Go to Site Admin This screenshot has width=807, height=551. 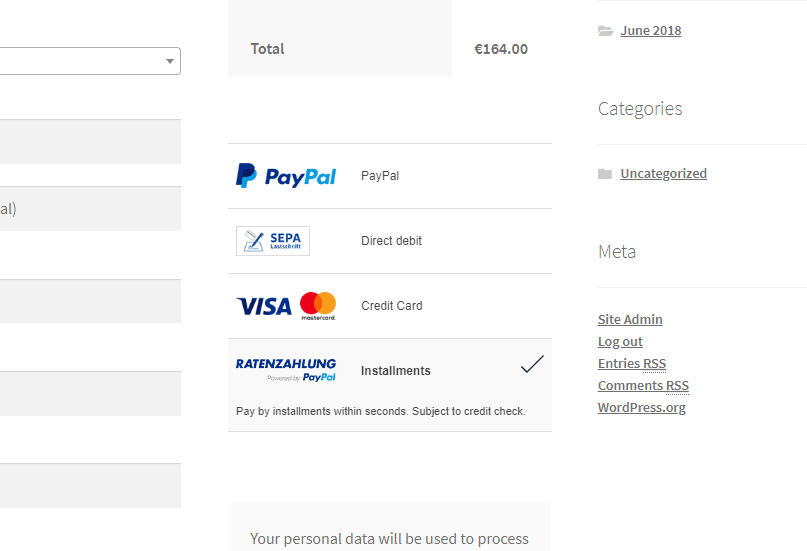click(x=630, y=319)
